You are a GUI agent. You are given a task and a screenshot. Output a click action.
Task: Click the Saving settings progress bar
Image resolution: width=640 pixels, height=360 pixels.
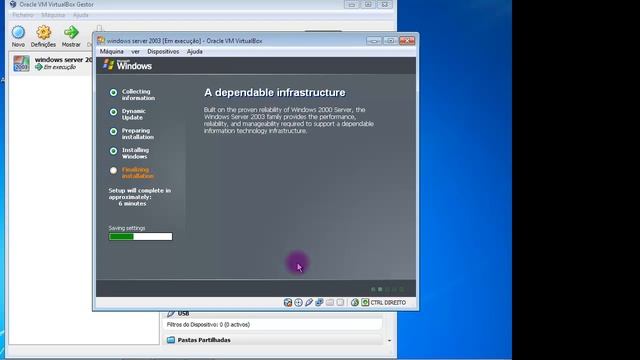pyautogui.click(x=140, y=236)
